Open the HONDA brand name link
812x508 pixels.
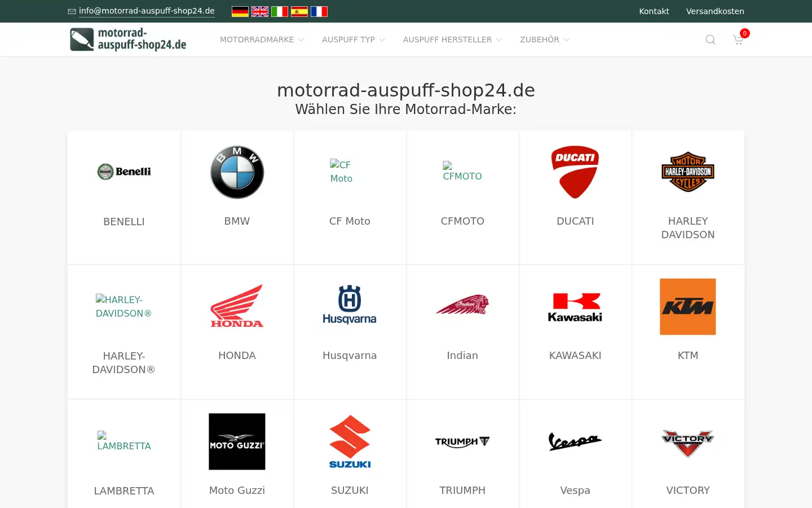(x=237, y=356)
